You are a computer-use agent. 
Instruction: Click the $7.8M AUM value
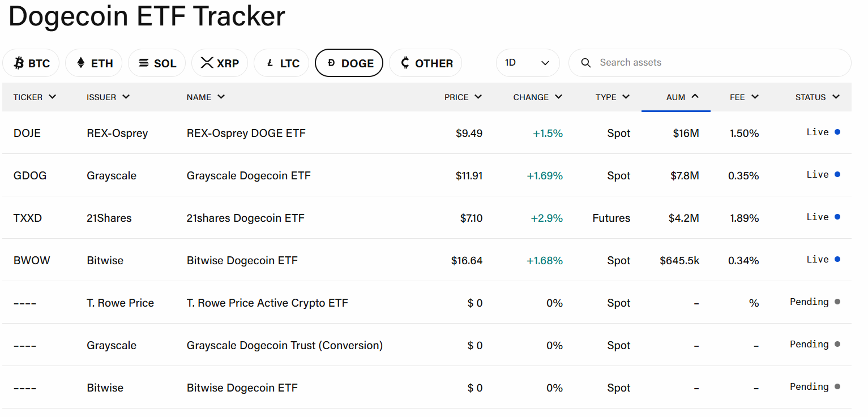685,176
